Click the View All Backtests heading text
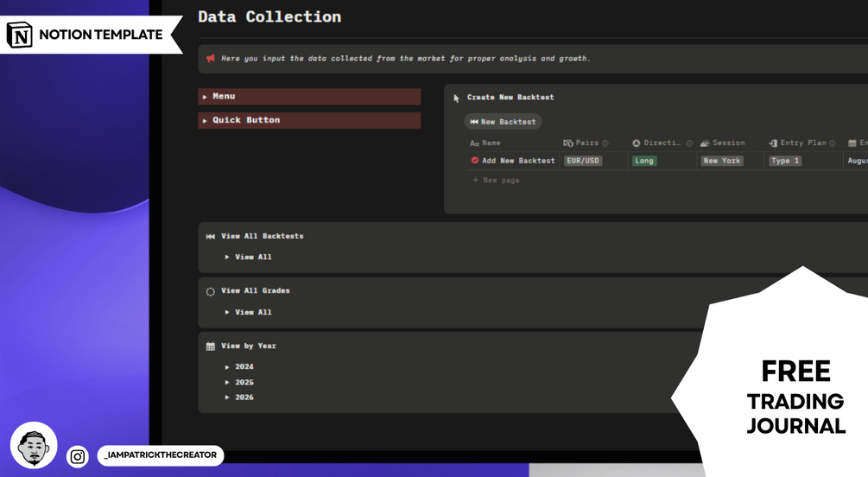This screenshot has height=477, width=868. 263,236
